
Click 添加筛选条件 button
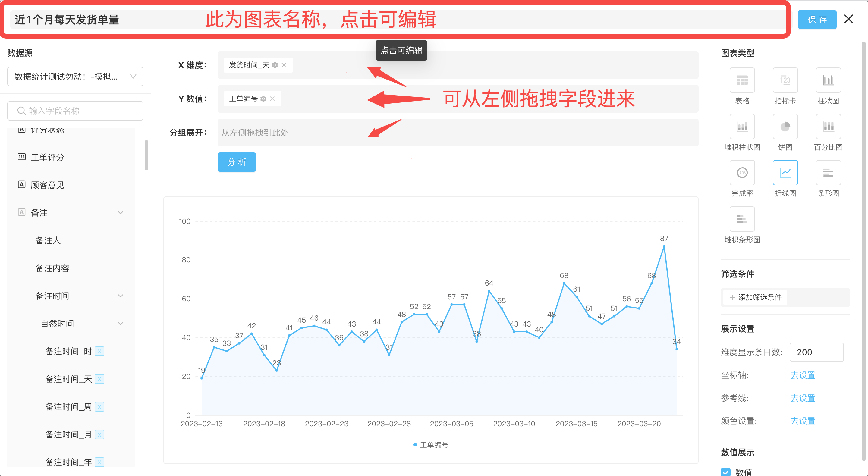[756, 297]
